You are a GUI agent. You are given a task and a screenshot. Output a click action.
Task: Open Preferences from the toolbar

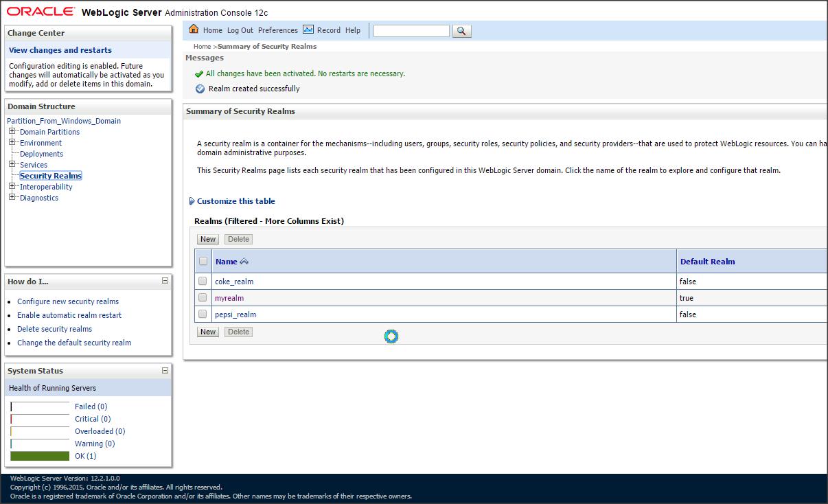278,30
